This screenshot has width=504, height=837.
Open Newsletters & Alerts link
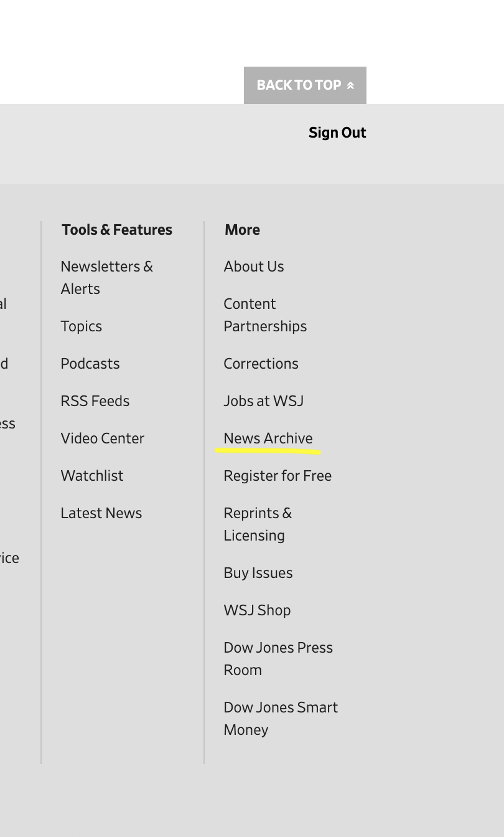point(106,277)
